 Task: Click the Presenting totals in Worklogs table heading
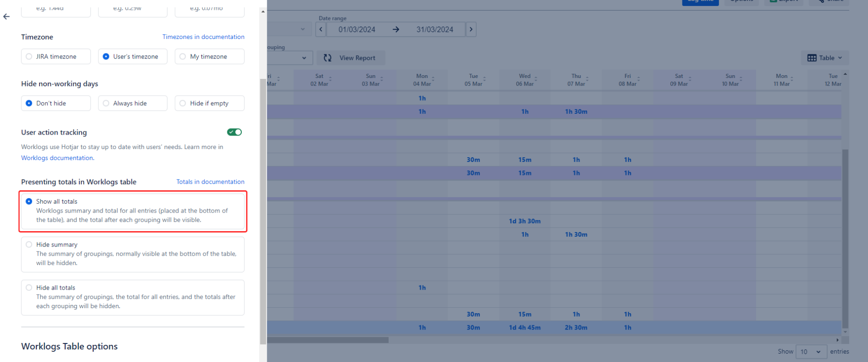(x=78, y=182)
